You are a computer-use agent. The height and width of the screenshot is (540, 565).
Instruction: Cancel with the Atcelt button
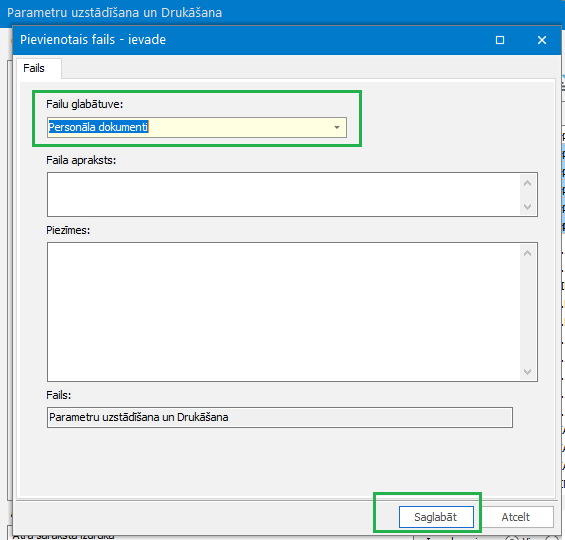click(x=516, y=517)
